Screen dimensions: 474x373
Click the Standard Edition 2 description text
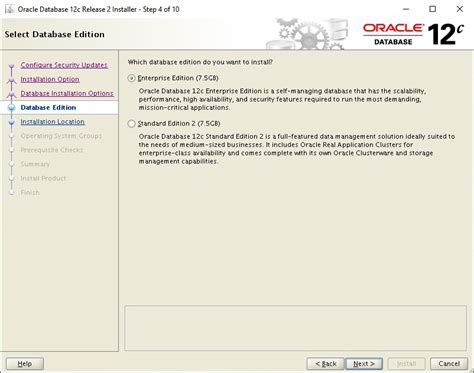coord(297,149)
